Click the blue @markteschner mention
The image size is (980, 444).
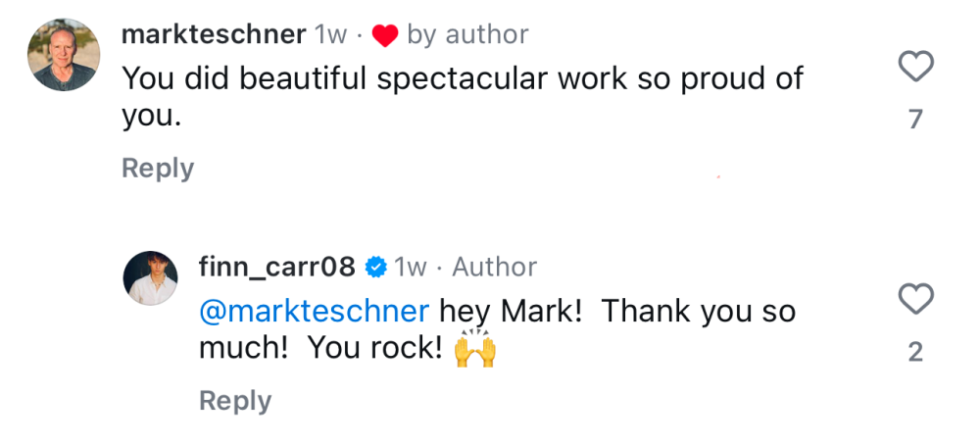(x=314, y=312)
